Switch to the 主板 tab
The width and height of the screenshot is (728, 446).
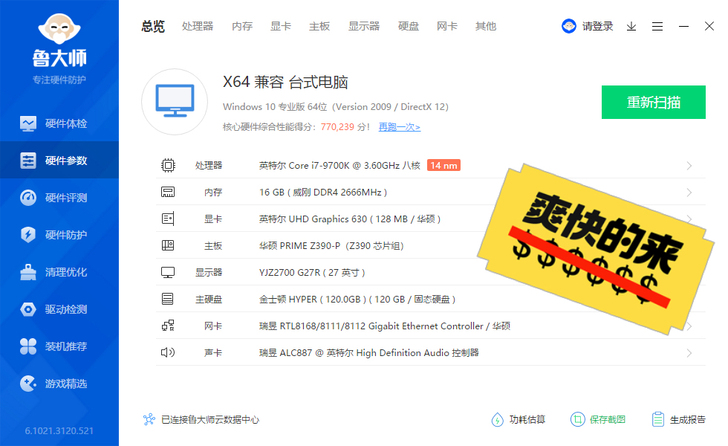[x=319, y=26]
